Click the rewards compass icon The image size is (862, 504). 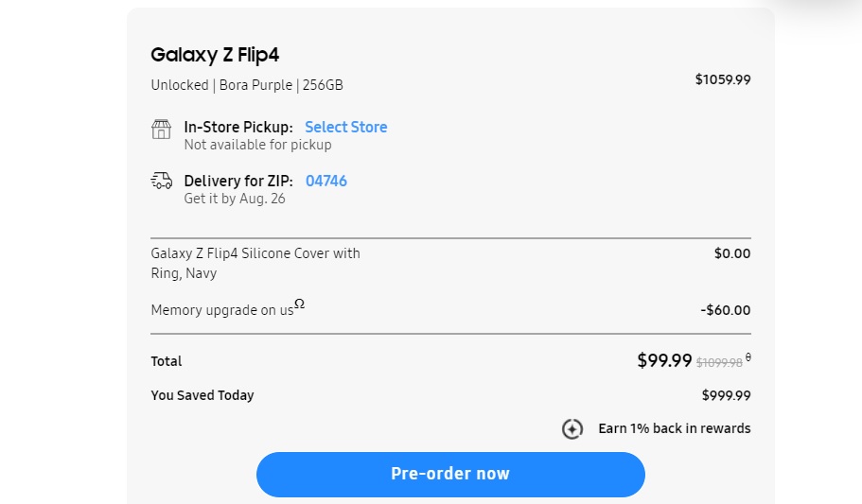coord(572,428)
